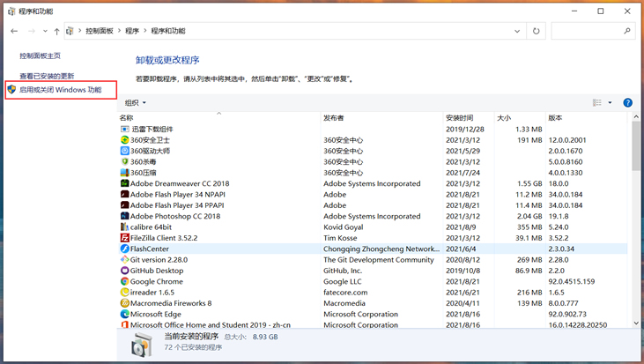This screenshot has width=644, height=364.
Task: Click the refresh icon beside address bar
Action: tap(536, 31)
